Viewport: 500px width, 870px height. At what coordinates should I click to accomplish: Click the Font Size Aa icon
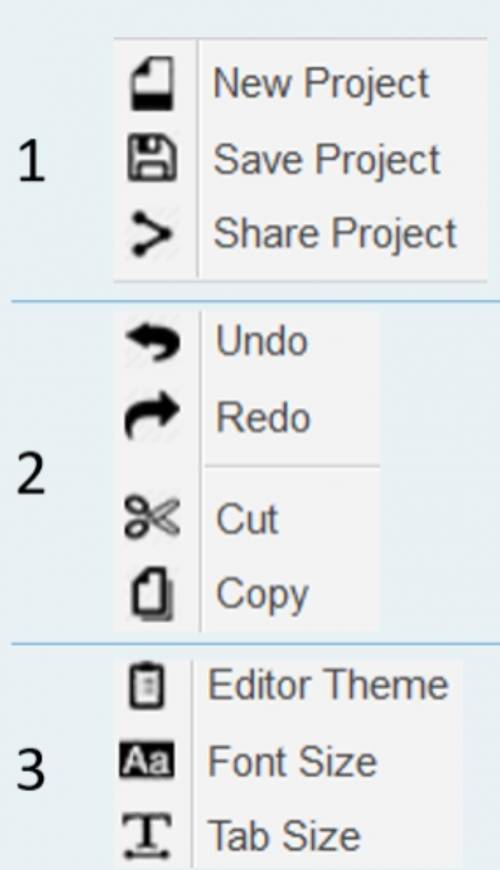pyautogui.click(x=147, y=760)
